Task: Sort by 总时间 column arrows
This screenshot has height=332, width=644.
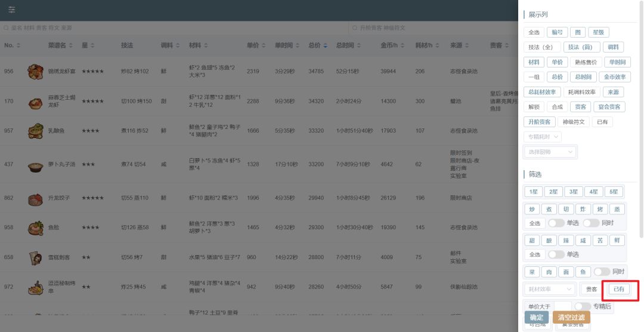Action: coord(358,45)
